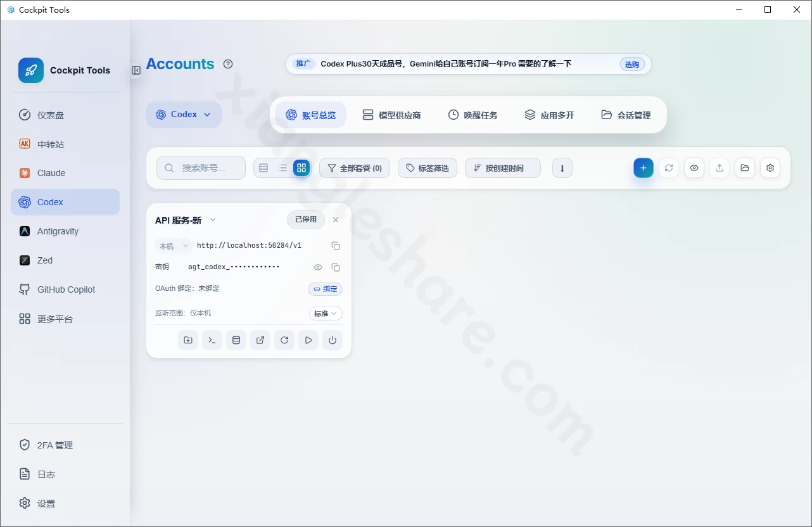Click database icon on API card
This screenshot has width=812, height=527.
point(236,340)
